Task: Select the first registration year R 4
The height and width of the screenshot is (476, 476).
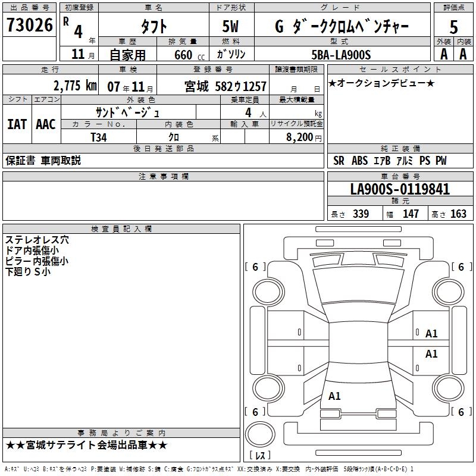Action: [x=74, y=28]
